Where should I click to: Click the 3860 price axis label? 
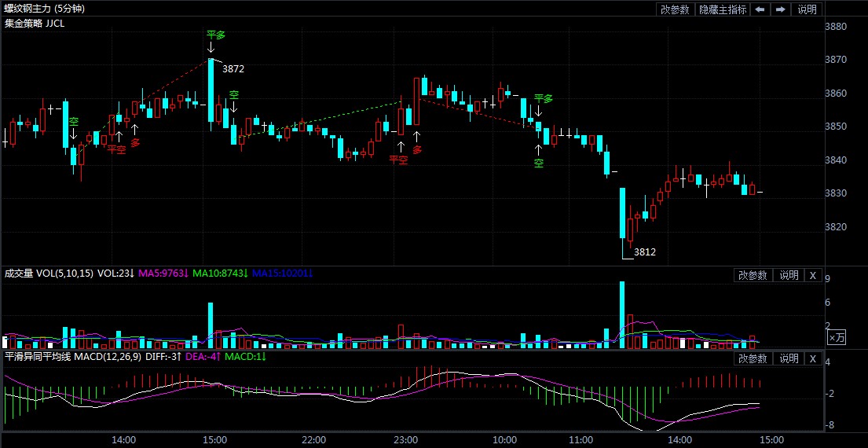[836, 94]
